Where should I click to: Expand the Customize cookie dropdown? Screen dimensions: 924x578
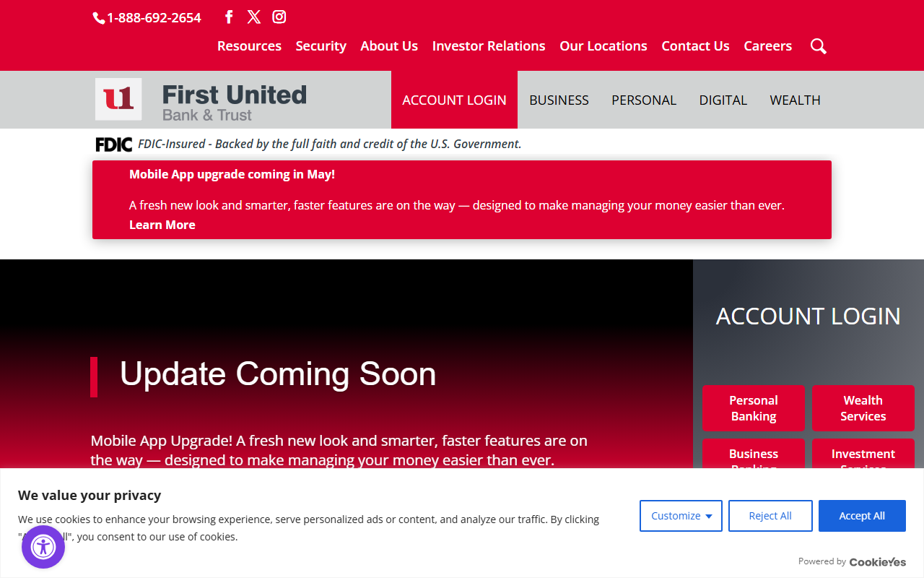[681, 516]
